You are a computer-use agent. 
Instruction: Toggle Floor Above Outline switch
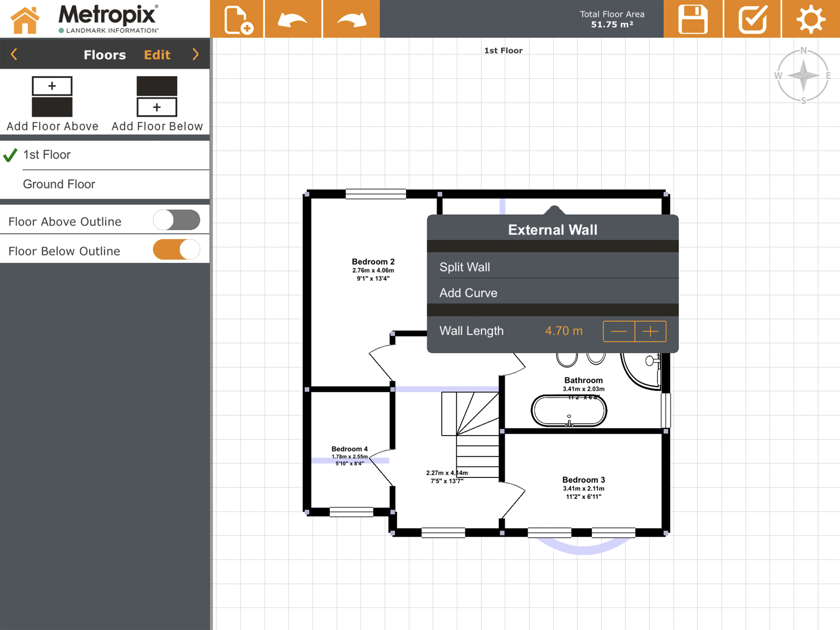[176, 220]
